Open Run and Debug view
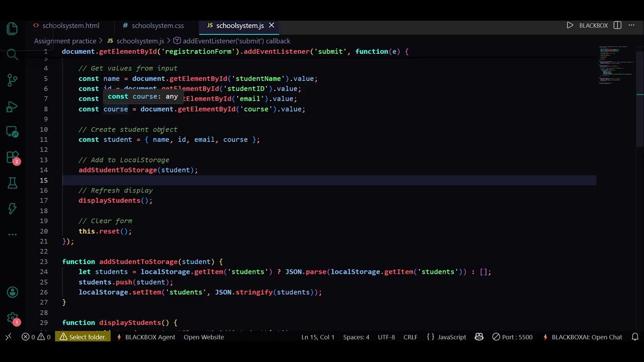This screenshot has height=362, width=644. point(13,106)
